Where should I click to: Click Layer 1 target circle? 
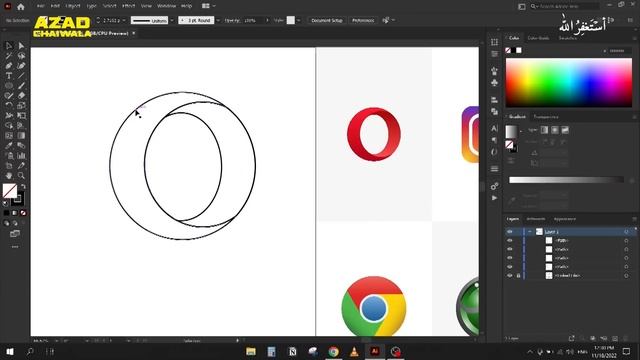[x=626, y=231]
